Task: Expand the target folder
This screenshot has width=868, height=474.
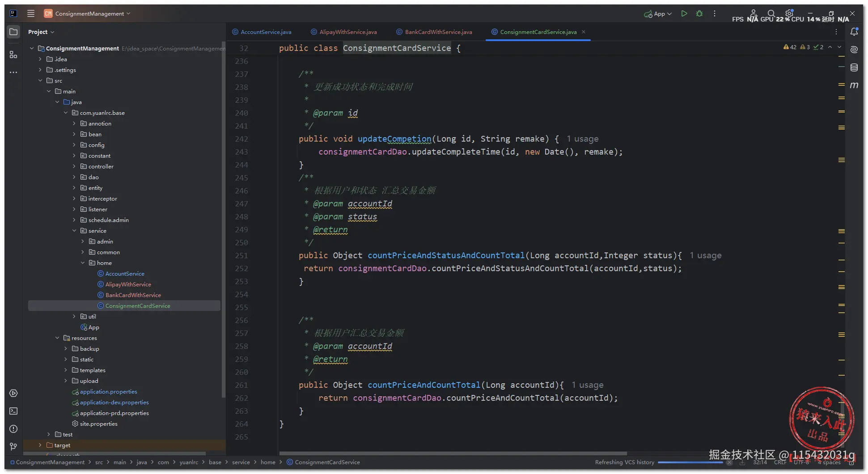Action: 40,445
